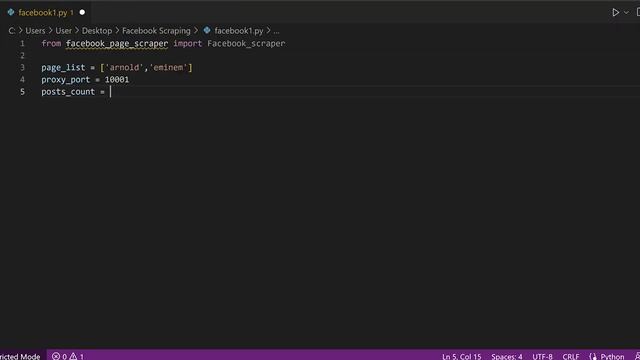The image size is (640, 360).
Task: Click the Python icon in the breadcrumb
Action: click(207, 30)
